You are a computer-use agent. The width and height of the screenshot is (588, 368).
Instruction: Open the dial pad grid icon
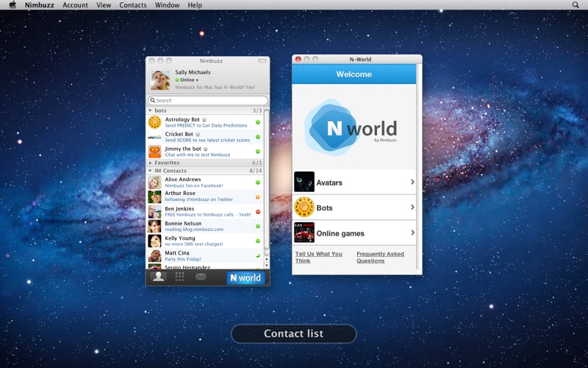(179, 277)
